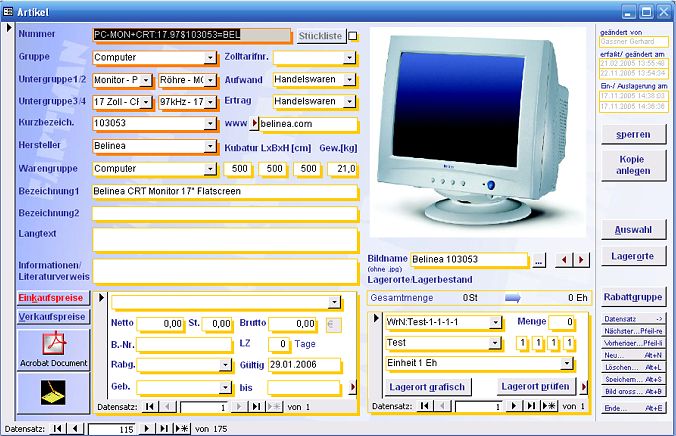Add new record in main Datensatz bar

click(182, 428)
